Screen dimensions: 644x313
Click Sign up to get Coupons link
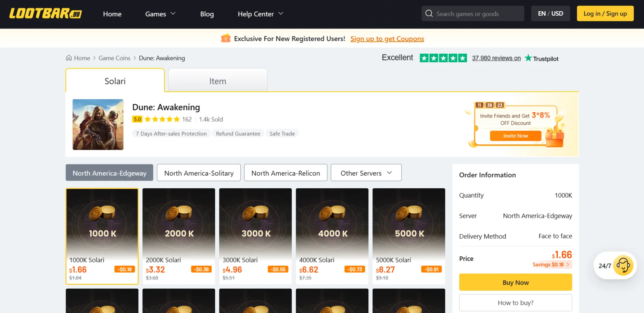387,39
